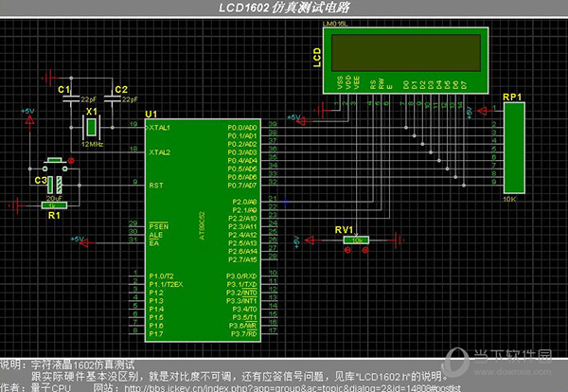Click the RP1 reference label
Image resolution: width=568 pixels, height=392 pixels.
tap(512, 98)
